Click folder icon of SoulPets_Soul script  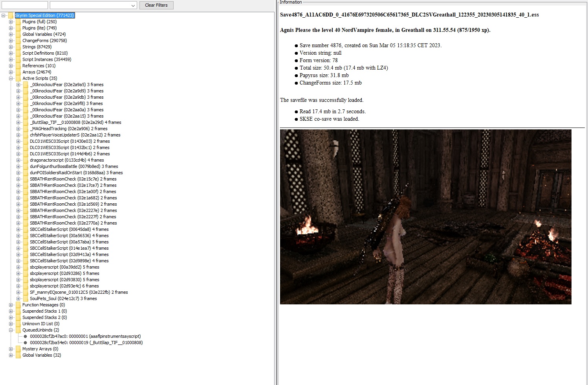pos(26,298)
